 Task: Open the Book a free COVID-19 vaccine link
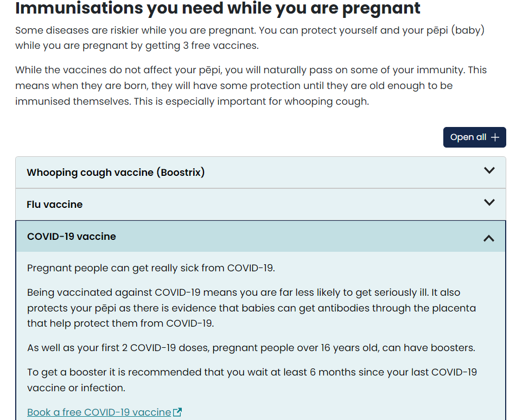(99, 412)
